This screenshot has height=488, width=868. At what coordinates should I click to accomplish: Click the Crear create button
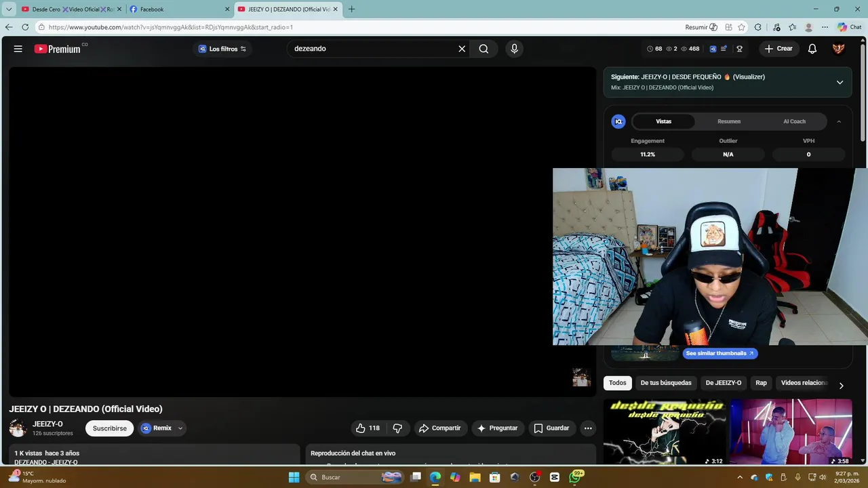(x=778, y=49)
